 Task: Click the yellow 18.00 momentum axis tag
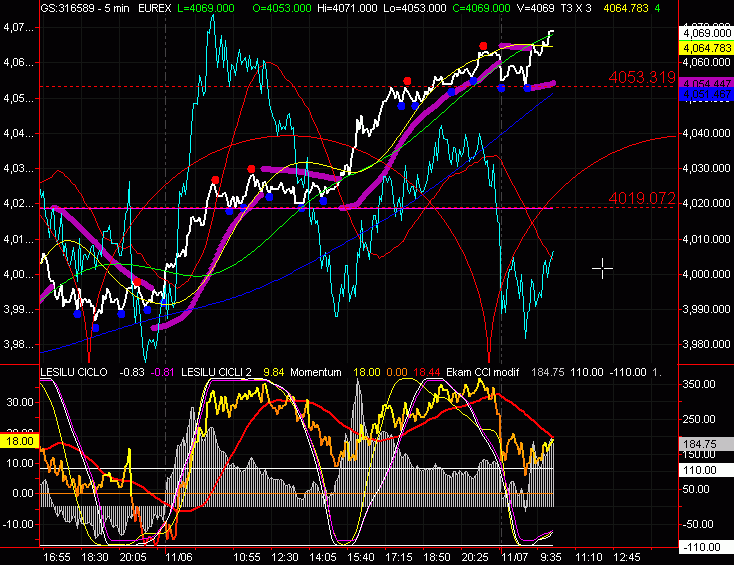pyautogui.click(x=19, y=440)
